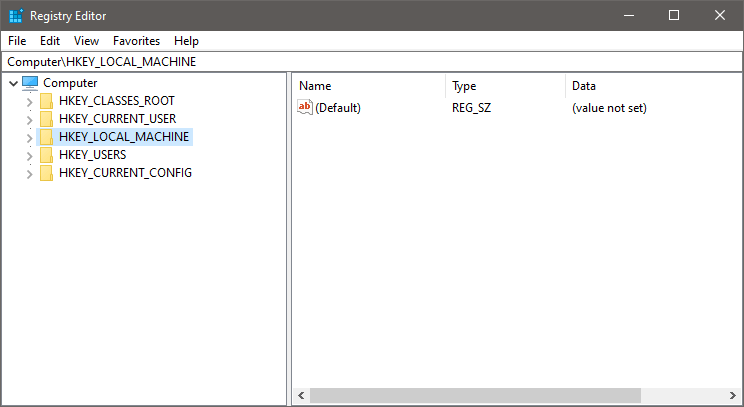Expand the HKEY_CURRENT_CONFIG key
This screenshot has height=407, width=744.
click(x=29, y=174)
